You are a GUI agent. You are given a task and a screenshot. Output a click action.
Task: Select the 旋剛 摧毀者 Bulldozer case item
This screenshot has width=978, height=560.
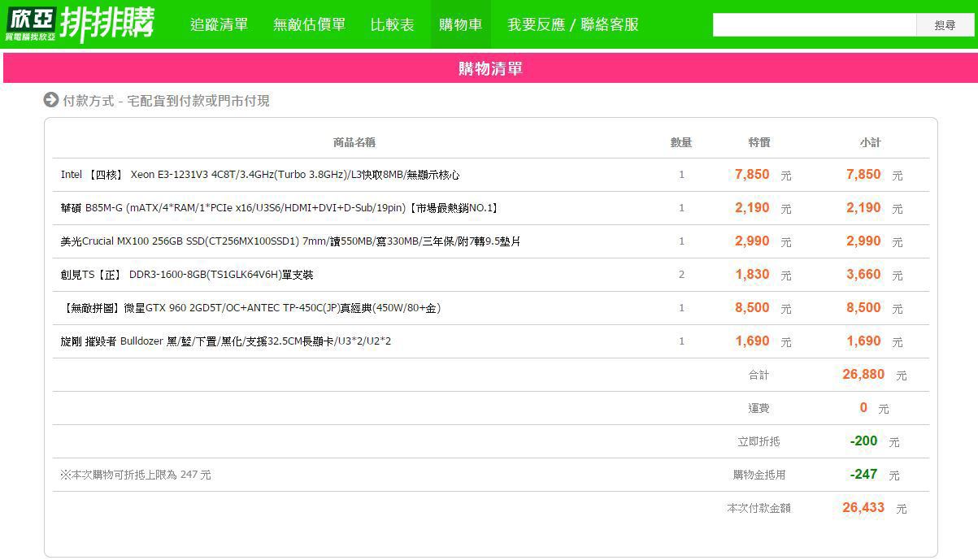pyautogui.click(x=226, y=341)
